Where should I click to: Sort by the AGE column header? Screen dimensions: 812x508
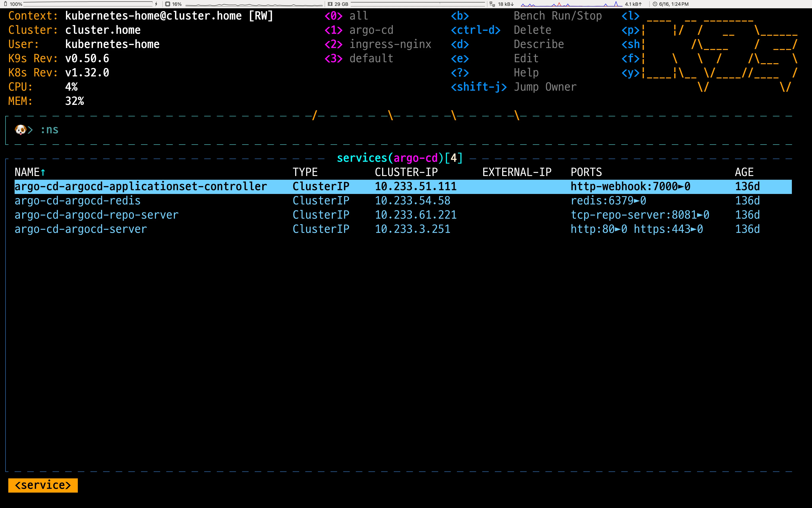[744, 172]
